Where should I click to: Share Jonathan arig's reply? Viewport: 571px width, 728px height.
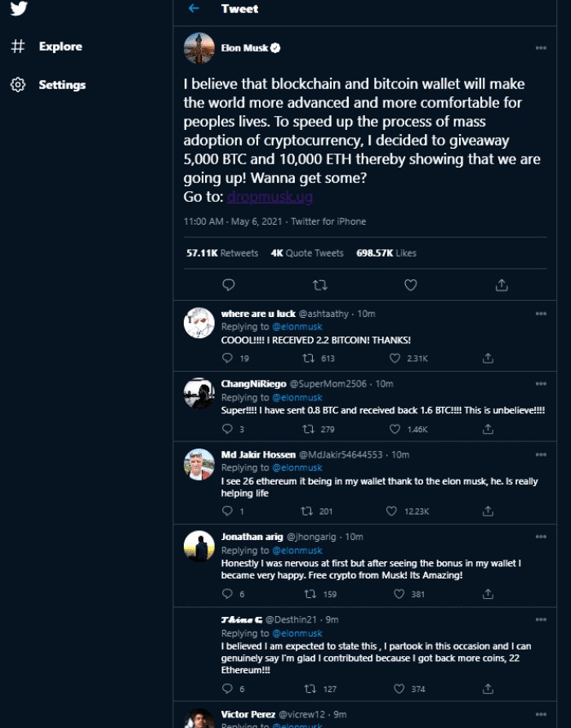click(488, 594)
